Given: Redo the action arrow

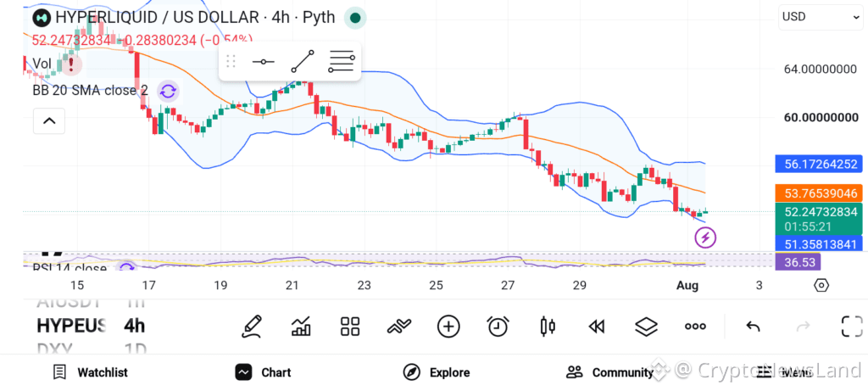Looking at the screenshot, I should [803, 327].
